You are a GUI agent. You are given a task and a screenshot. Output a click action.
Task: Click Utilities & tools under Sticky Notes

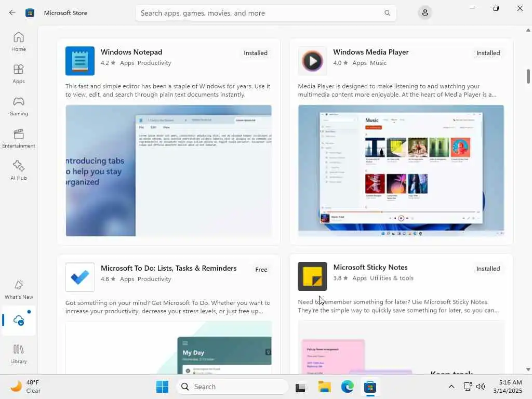[x=392, y=278]
